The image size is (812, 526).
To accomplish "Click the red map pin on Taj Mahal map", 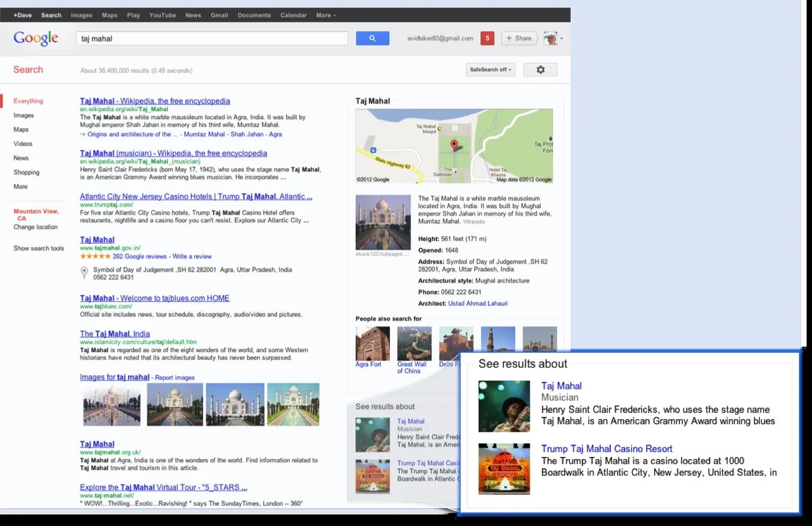I will pyautogui.click(x=454, y=145).
